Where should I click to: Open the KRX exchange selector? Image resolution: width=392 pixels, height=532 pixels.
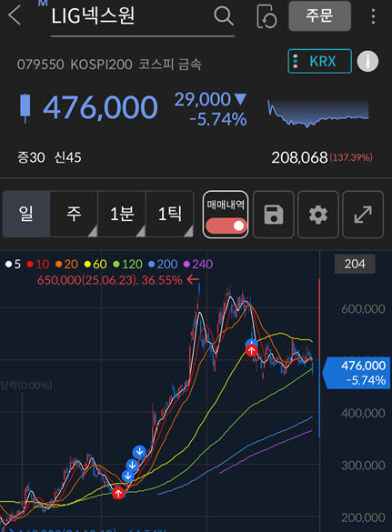click(320, 62)
